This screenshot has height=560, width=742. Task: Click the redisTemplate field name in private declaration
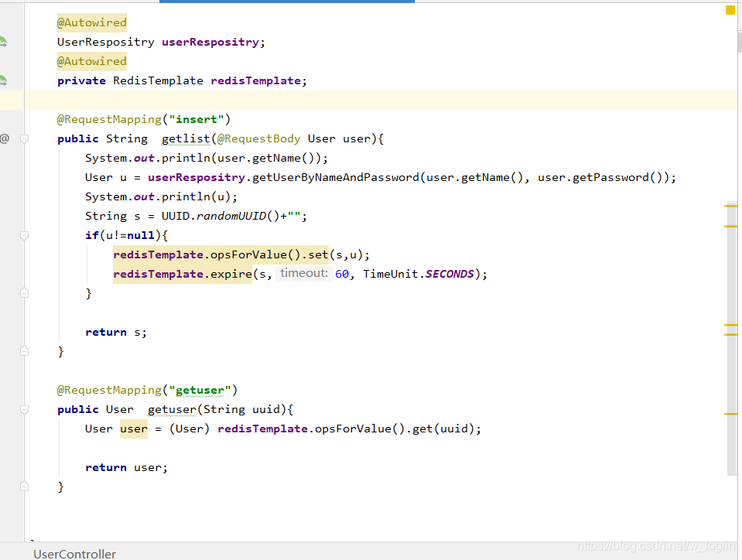click(x=255, y=81)
